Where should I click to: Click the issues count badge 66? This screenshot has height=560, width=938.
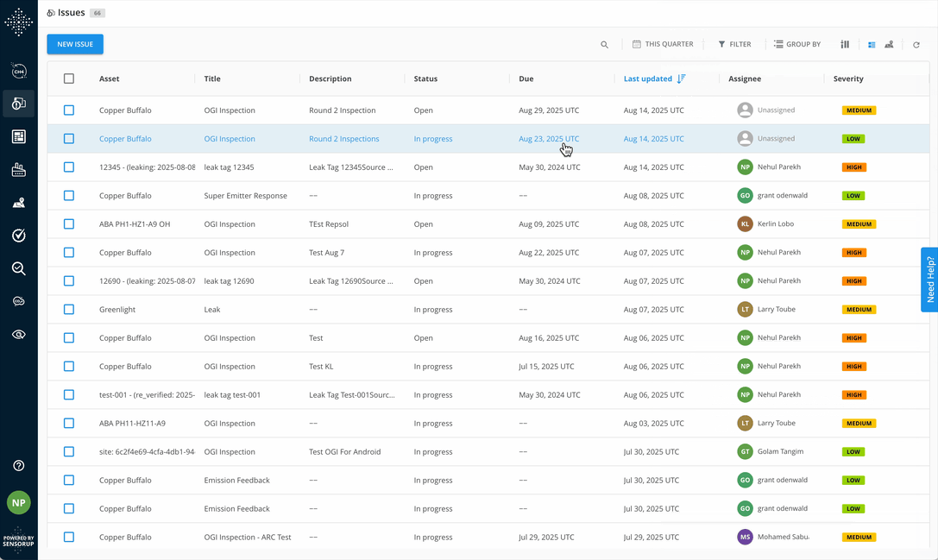[97, 13]
